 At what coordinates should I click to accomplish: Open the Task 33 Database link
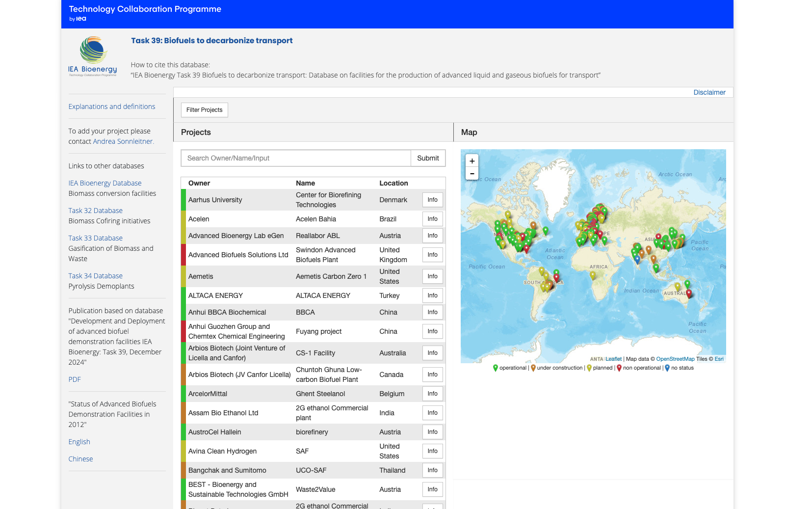pos(96,238)
